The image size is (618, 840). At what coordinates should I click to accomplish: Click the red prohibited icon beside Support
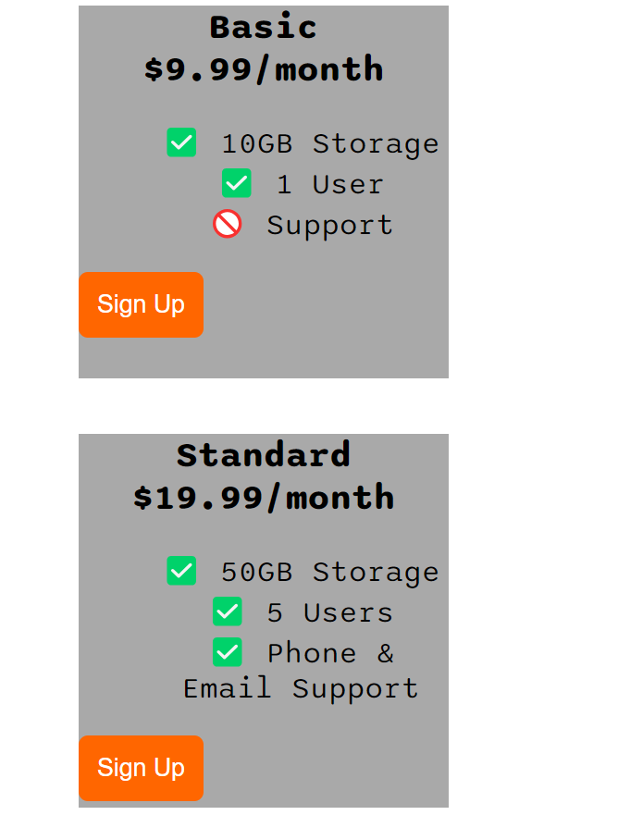(228, 224)
